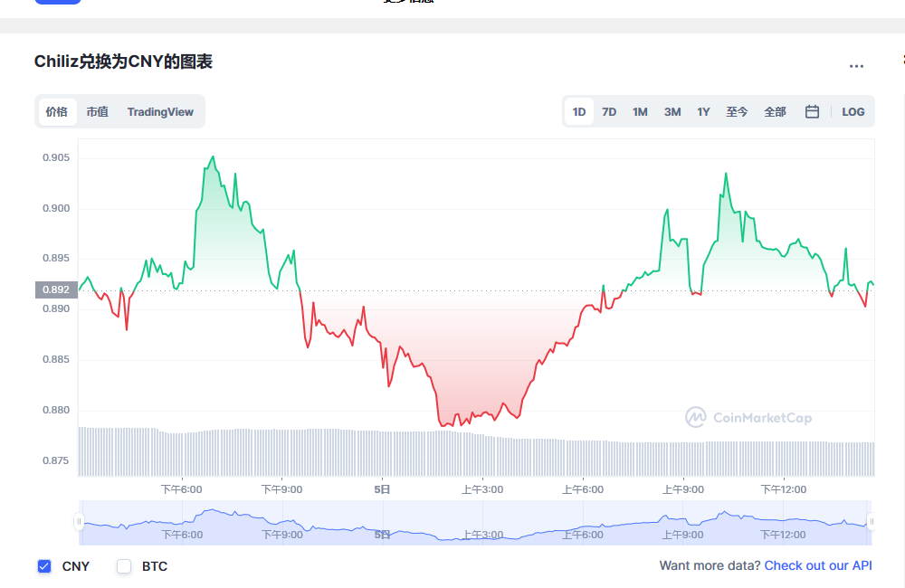This screenshot has height=588, width=905.
Task: Select the 1D time range
Action: [x=578, y=111]
